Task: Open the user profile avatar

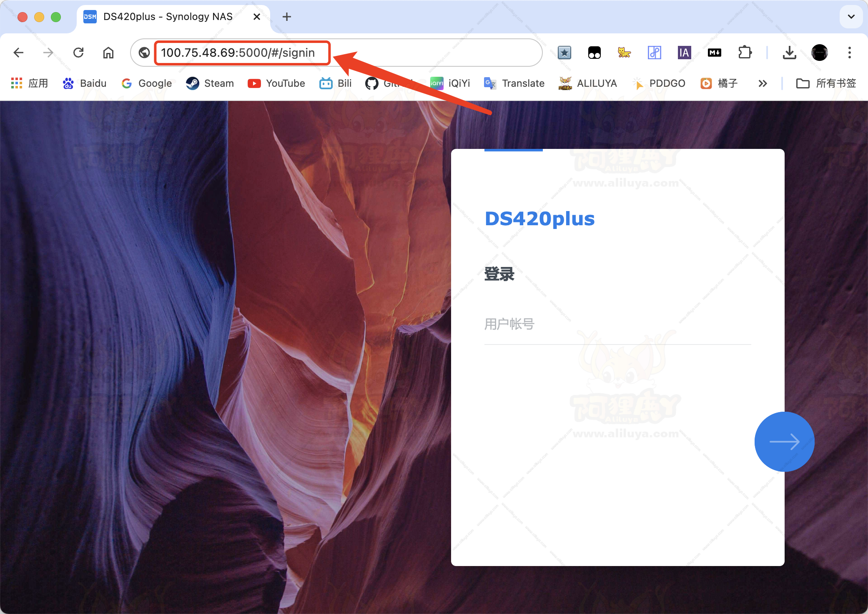Action: (x=820, y=53)
